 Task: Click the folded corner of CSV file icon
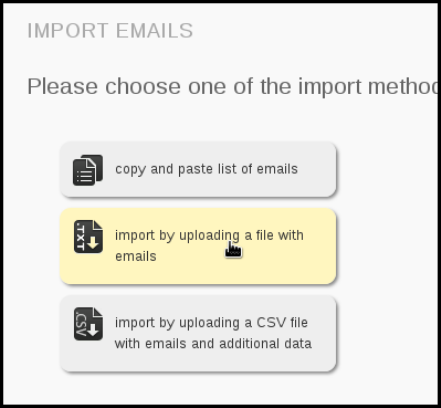[x=98, y=312]
